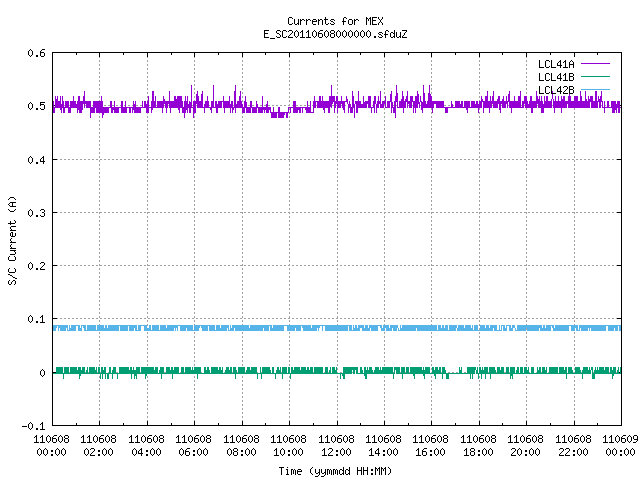
Task: Pick the green LCL41B legend line sample
Action: pos(595,76)
